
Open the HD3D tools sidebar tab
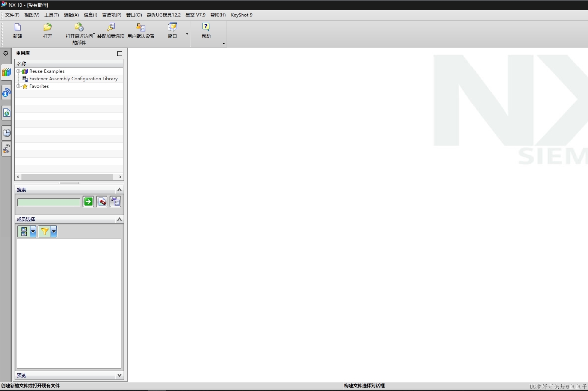pos(6,93)
